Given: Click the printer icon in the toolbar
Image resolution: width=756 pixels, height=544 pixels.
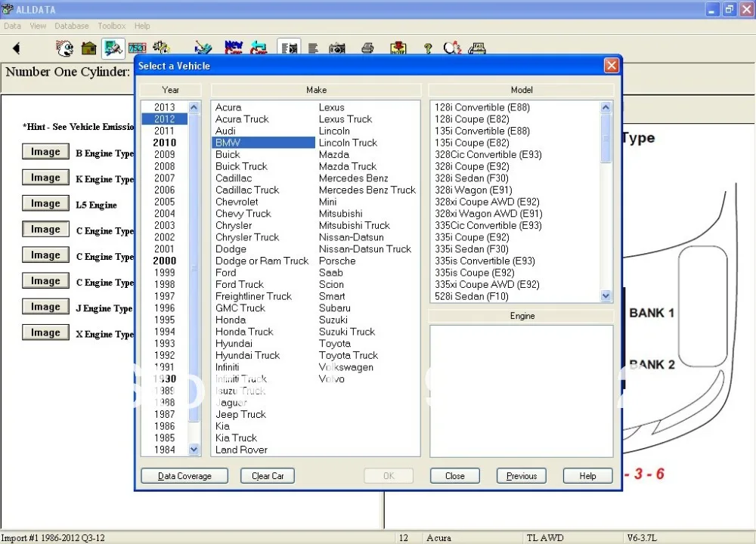Looking at the screenshot, I should point(367,49).
